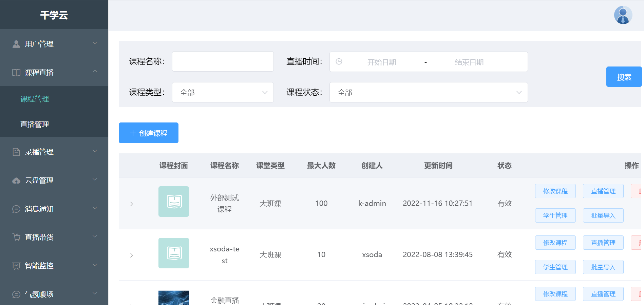644x305 pixels.
Task: Click 修改课程 for 外部测试课程
Action: [x=555, y=191]
